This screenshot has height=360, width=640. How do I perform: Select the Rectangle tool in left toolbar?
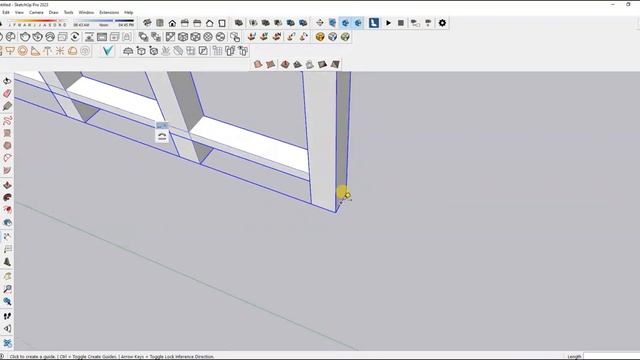coord(7,133)
